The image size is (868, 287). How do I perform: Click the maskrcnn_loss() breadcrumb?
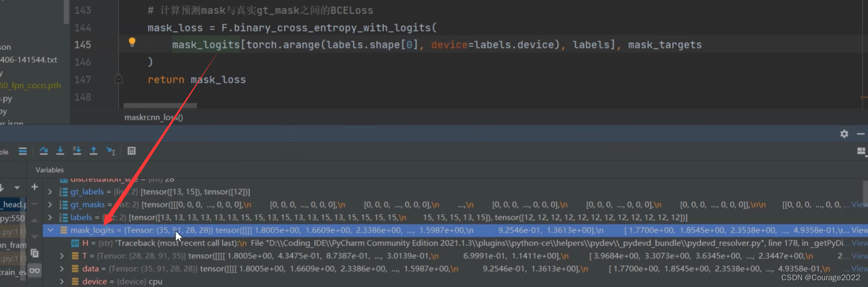point(153,117)
